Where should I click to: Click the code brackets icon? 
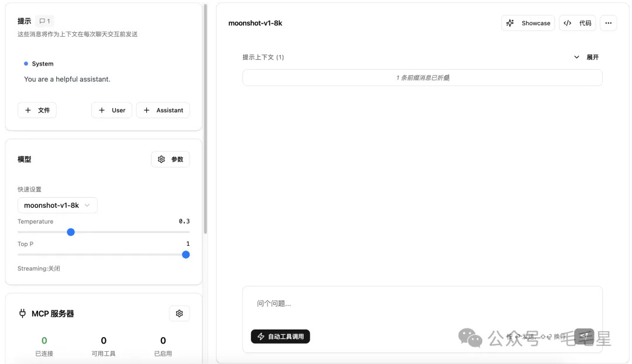click(x=567, y=23)
